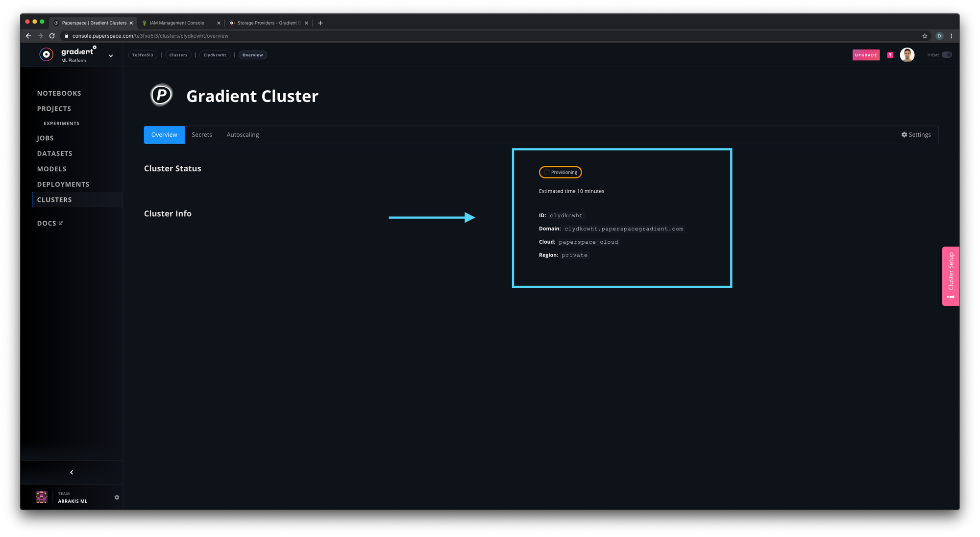Open Projects in the sidebar

[x=54, y=109]
